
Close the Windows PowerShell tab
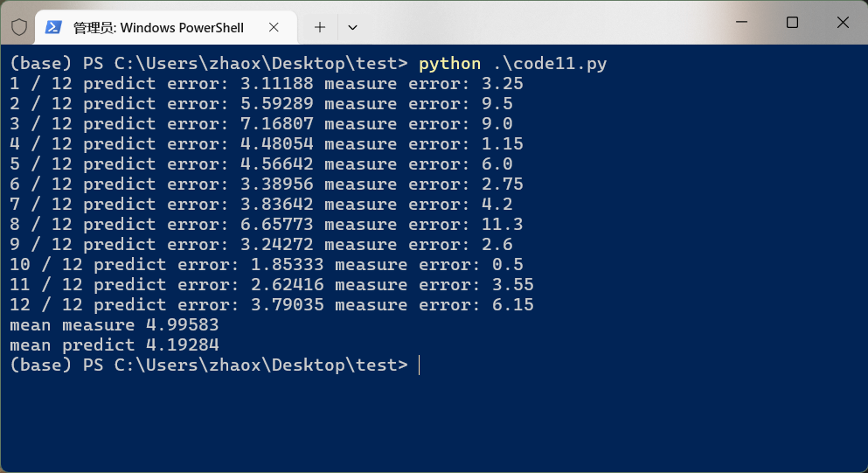coord(274,27)
